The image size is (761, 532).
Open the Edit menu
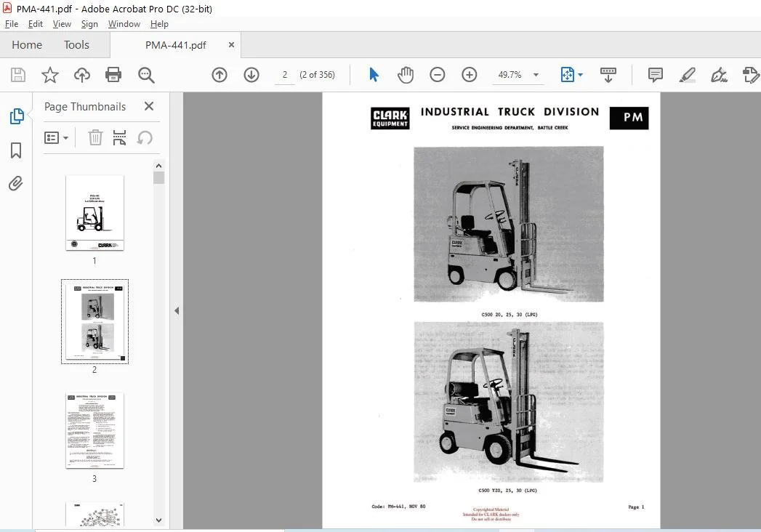(36, 24)
